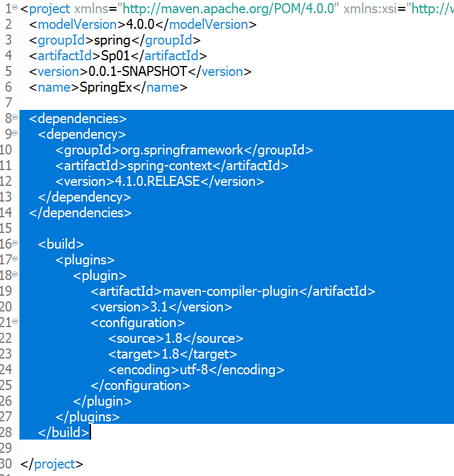Click the closing </configuration> tag
The image size is (454, 476).
click(x=141, y=386)
